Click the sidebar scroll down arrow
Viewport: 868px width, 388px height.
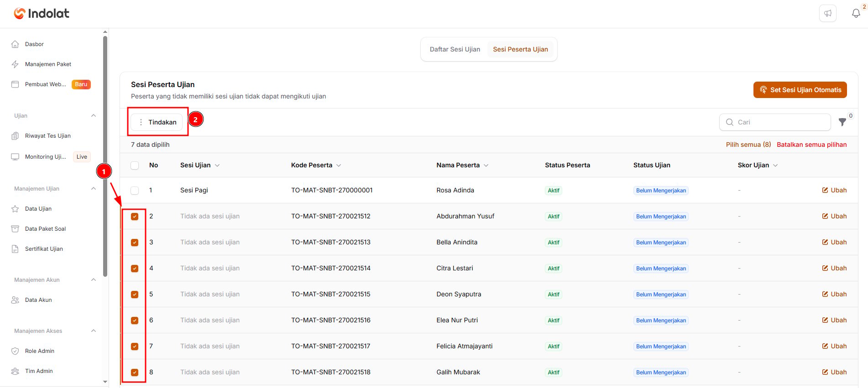point(105,382)
